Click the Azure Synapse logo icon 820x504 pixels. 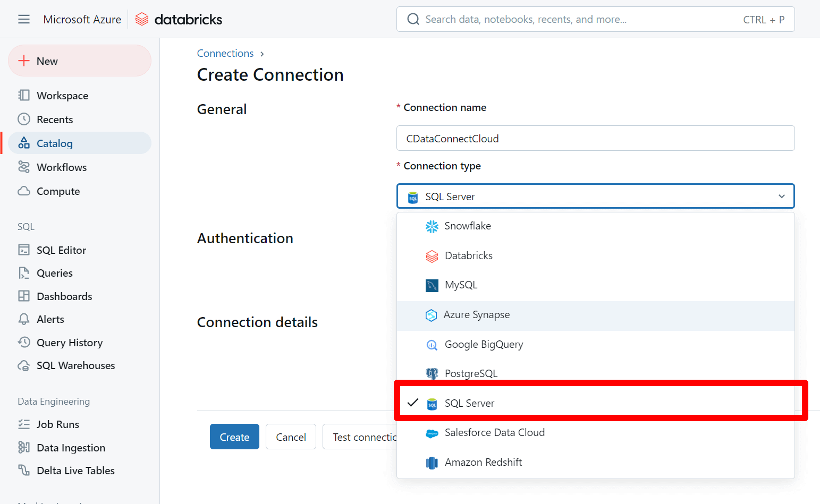point(431,315)
